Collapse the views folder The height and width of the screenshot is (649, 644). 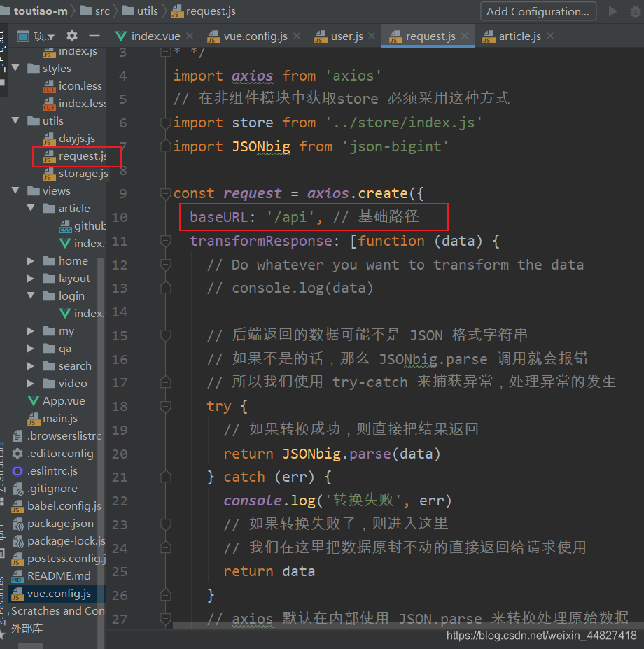coord(15,190)
